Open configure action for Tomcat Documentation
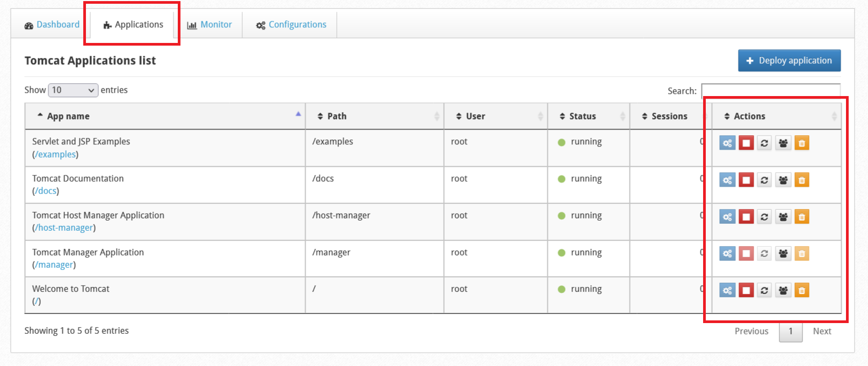Screen dimensions: 868x366 (x=727, y=180)
